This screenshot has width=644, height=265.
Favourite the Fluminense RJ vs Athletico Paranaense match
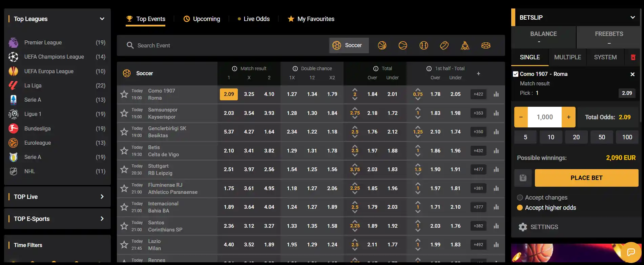click(x=124, y=188)
